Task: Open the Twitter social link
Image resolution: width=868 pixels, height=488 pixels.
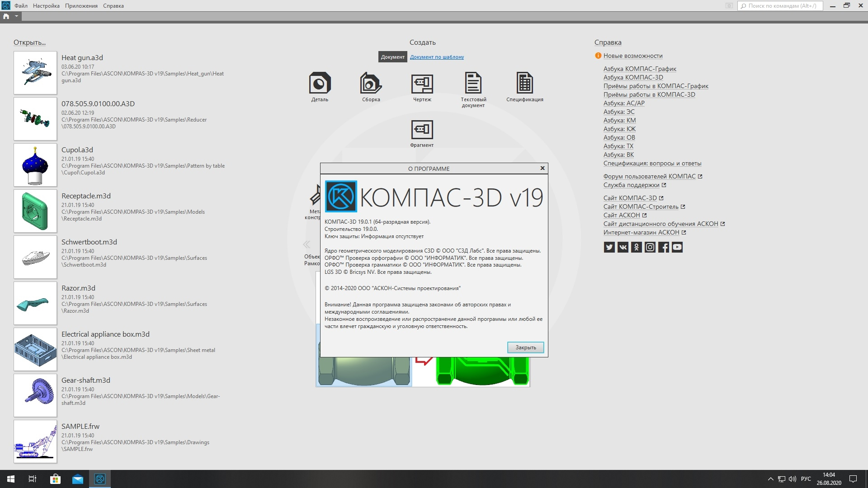Action: (609, 247)
